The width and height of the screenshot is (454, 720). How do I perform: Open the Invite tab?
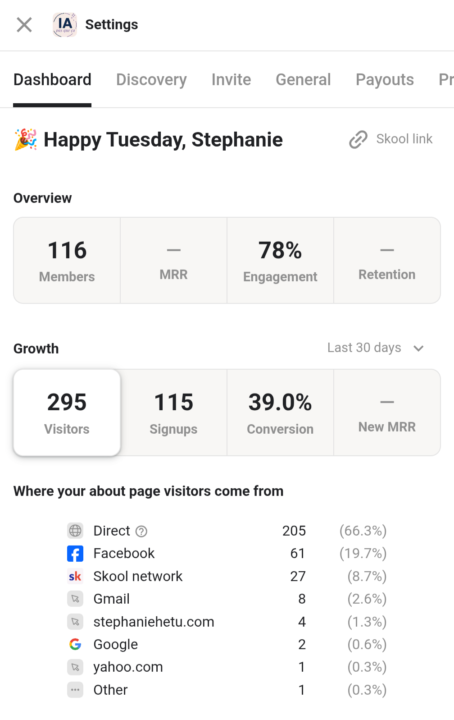click(231, 79)
